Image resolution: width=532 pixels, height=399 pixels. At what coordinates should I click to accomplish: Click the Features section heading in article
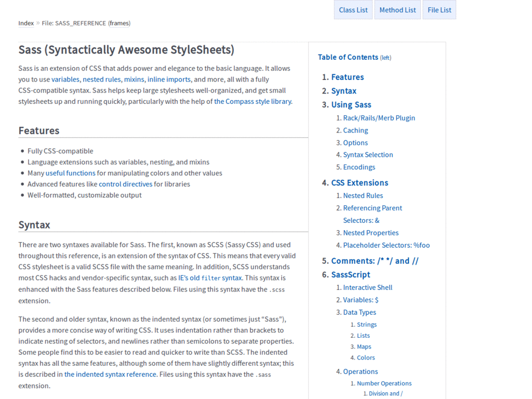click(x=38, y=130)
